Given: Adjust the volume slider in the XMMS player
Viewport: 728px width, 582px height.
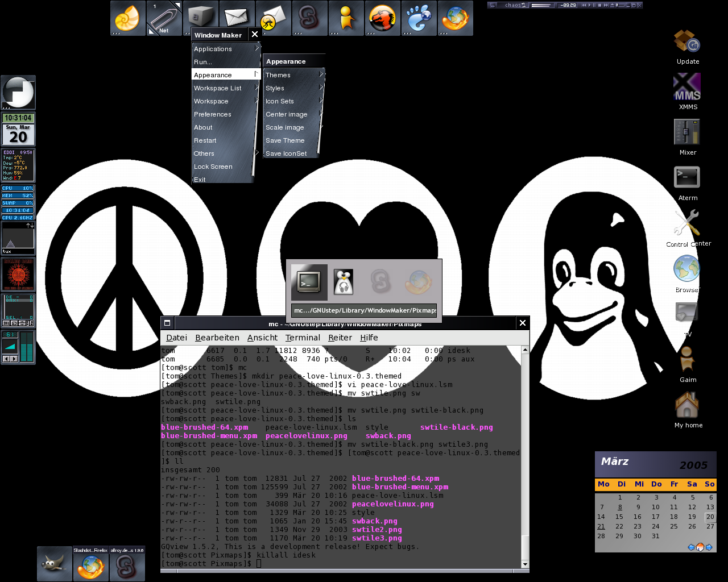Looking at the screenshot, I should point(621,5).
